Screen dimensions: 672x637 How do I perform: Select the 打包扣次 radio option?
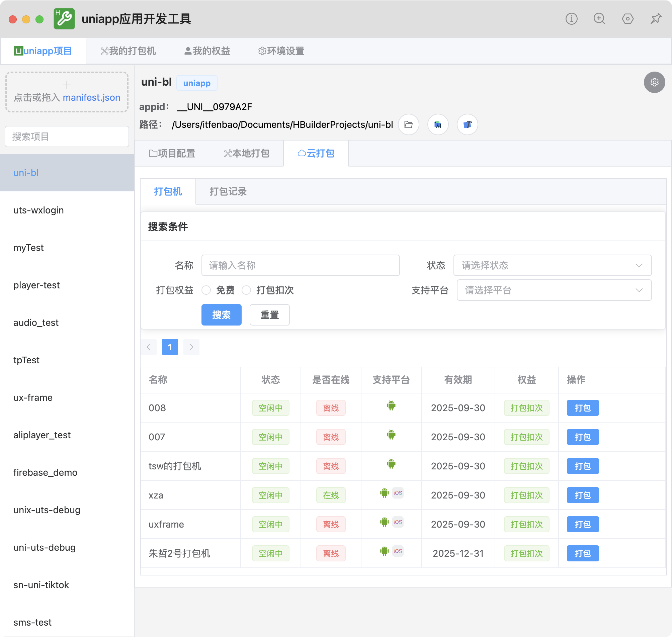[x=246, y=290]
